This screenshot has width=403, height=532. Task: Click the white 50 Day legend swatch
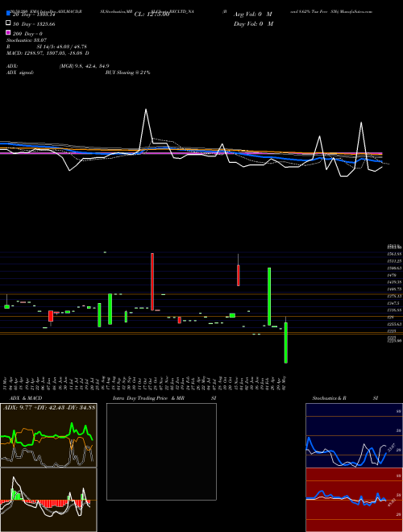pos(9,23)
